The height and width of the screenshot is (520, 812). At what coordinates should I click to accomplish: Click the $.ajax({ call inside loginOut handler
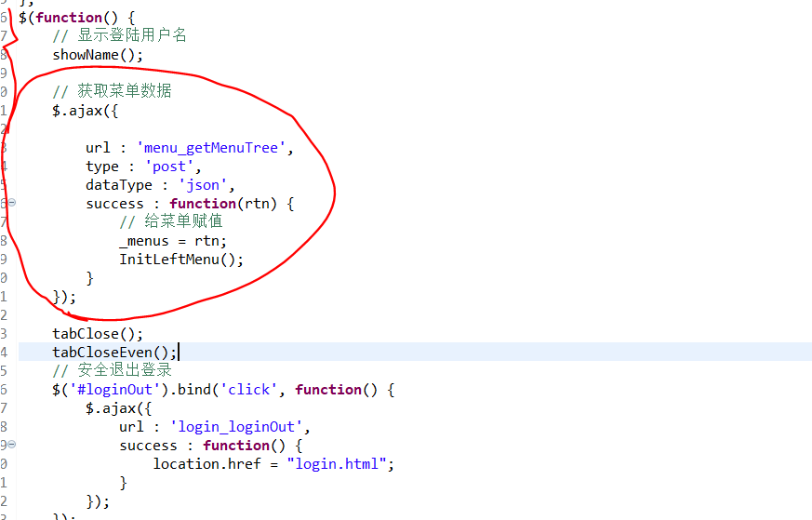pos(118,408)
